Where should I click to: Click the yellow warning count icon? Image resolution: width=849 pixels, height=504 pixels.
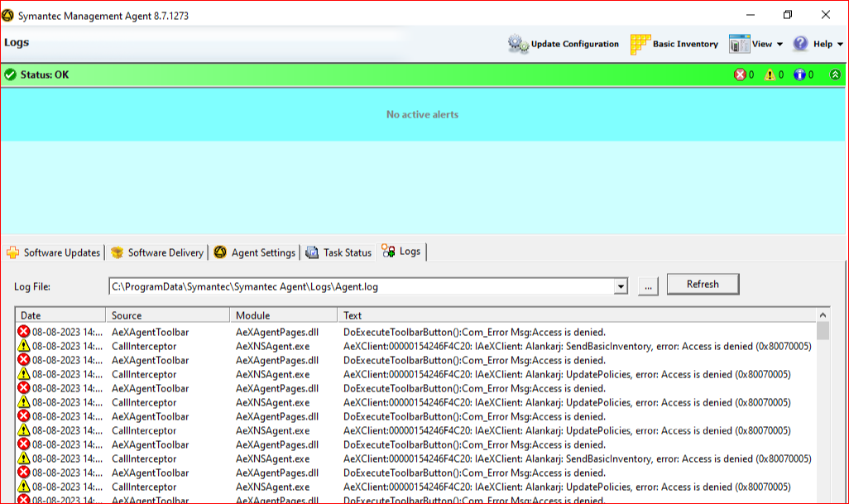coord(770,74)
